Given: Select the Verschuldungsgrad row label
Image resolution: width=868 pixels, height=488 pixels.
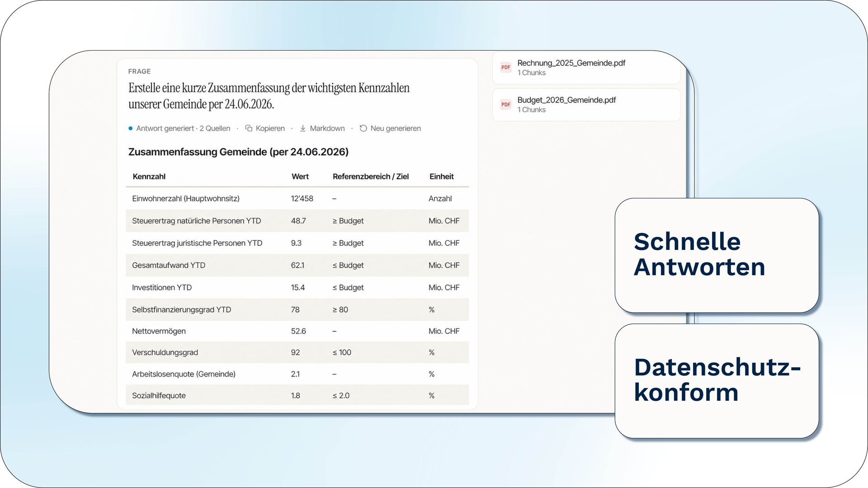Looking at the screenshot, I should click(165, 352).
